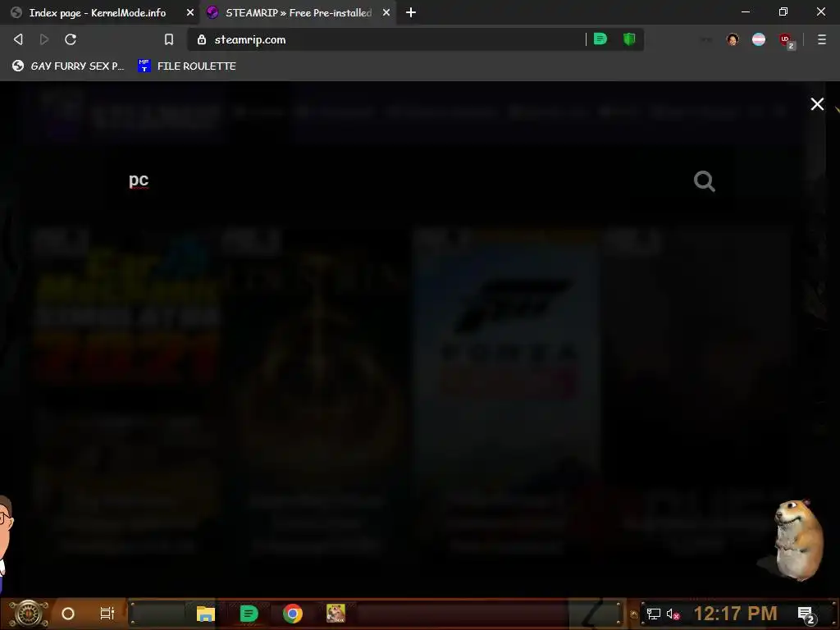Viewport: 840px width, 630px height.
Task: Open File Explorer from the taskbar
Action: pos(206,614)
